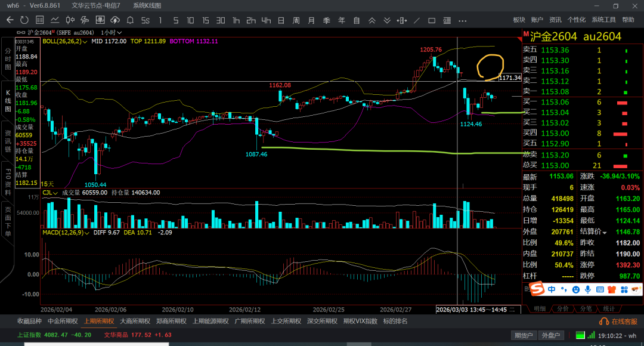Open the 分时图 side tab
Viewport: 644px width, 346px height.
click(x=8, y=59)
